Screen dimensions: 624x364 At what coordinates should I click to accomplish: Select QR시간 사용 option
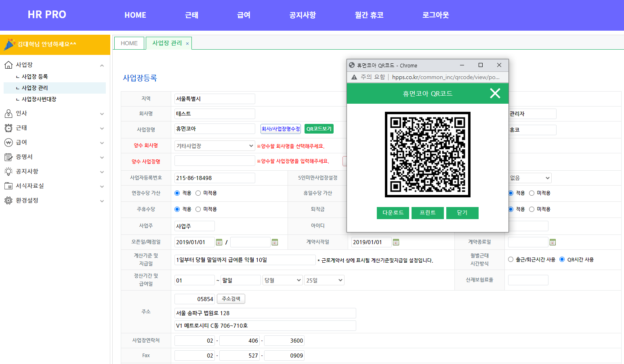(562, 259)
